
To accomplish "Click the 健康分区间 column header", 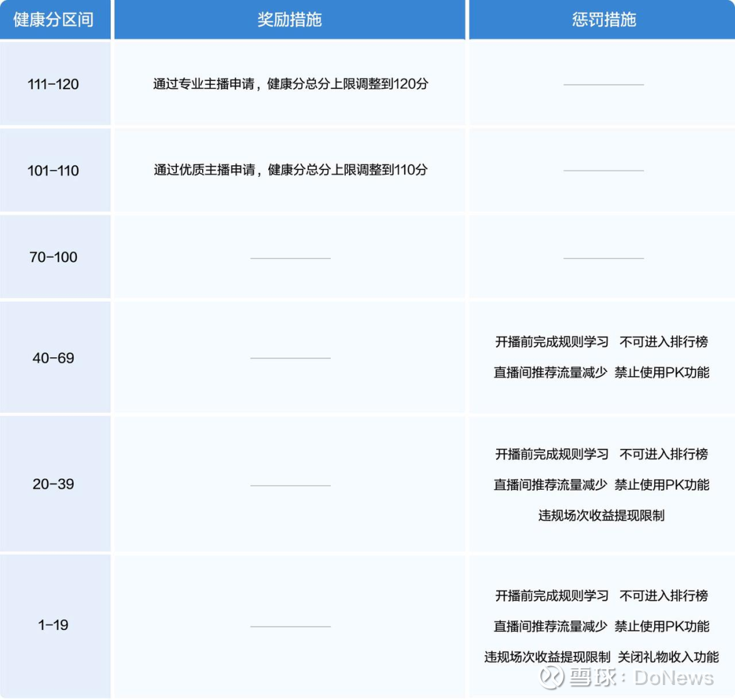I will (x=54, y=19).
